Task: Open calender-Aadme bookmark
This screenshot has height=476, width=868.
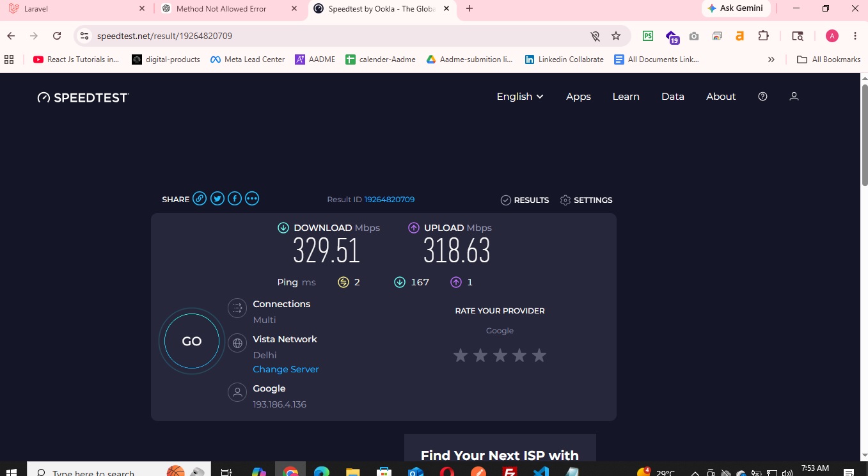Action: pos(381,59)
